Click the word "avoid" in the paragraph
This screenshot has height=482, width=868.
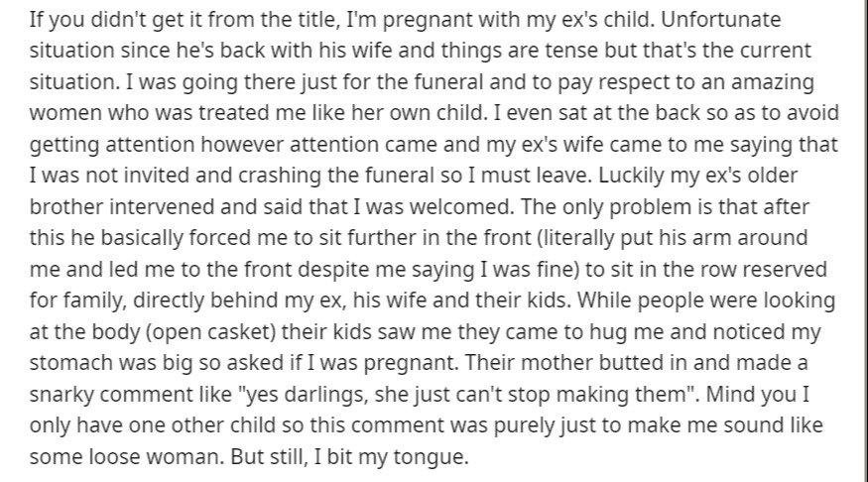click(813, 113)
